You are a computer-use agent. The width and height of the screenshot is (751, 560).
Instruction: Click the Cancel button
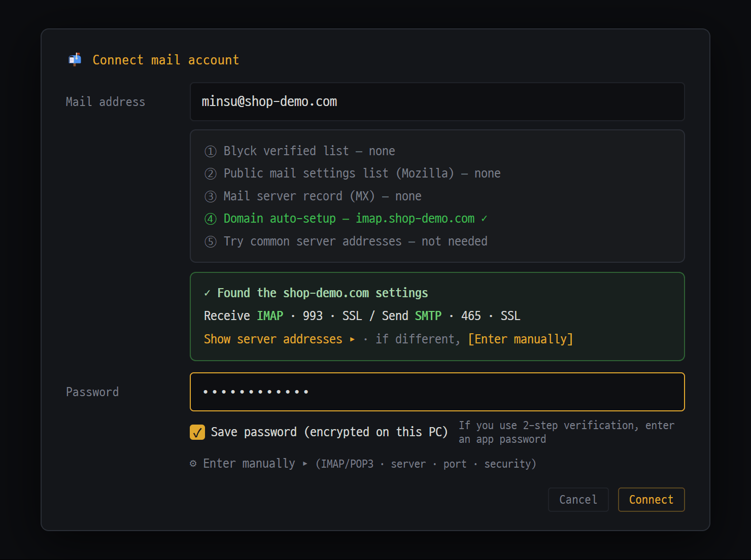578,500
